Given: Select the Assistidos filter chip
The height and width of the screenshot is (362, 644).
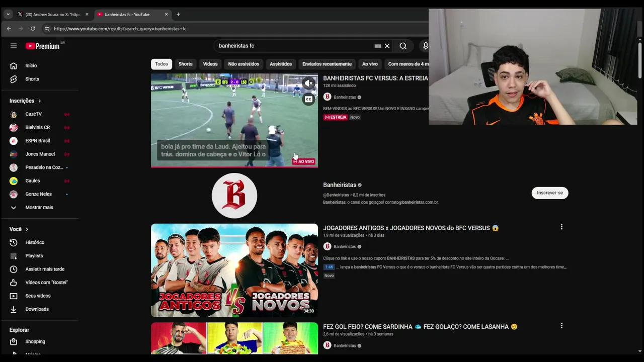Looking at the screenshot, I should point(281,64).
